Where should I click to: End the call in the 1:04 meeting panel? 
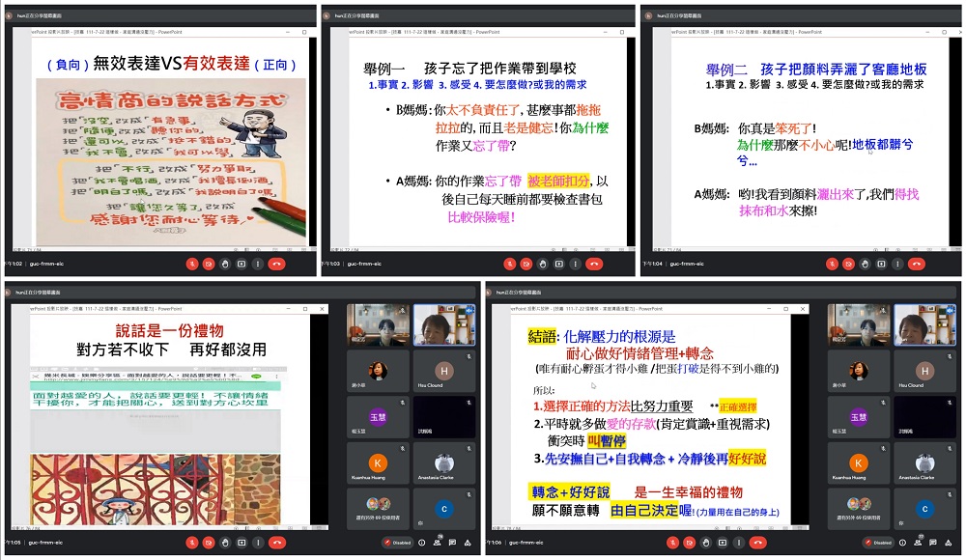tap(917, 264)
